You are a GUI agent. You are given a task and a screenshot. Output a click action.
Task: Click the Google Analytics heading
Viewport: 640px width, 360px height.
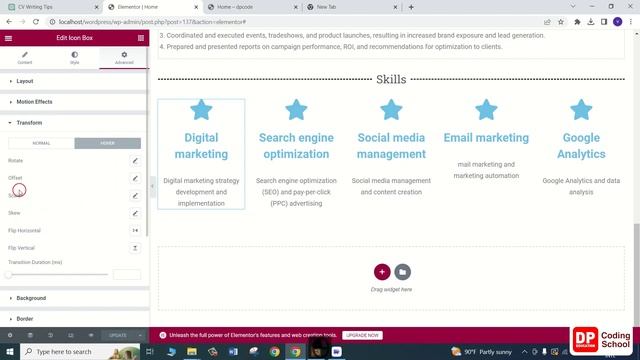(x=581, y=146)
